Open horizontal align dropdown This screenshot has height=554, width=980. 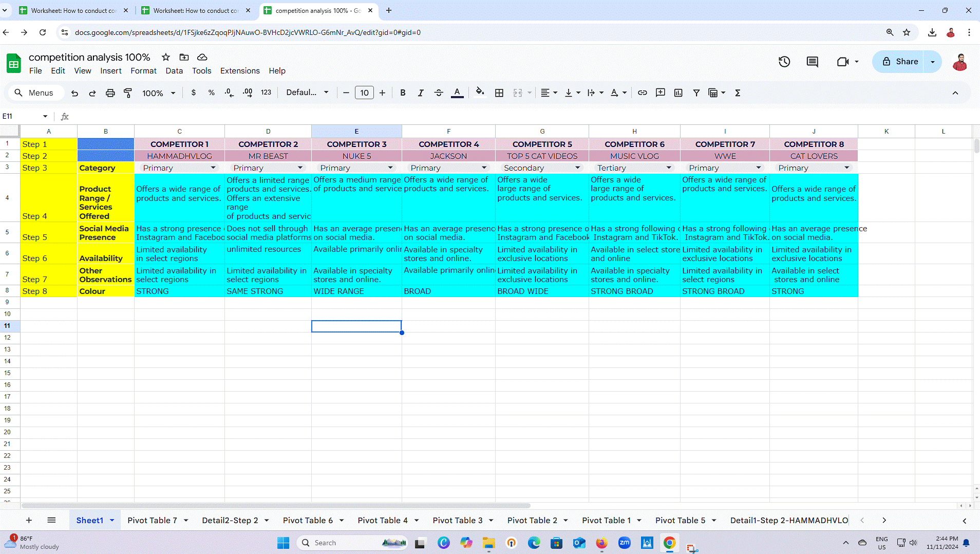pyautogui.click(x=549, y=93)
